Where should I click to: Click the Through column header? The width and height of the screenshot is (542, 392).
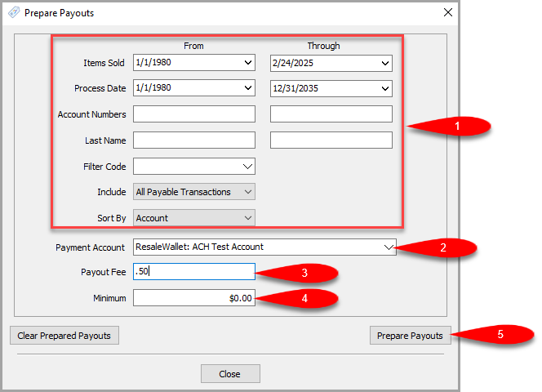[x=323, y=46]
